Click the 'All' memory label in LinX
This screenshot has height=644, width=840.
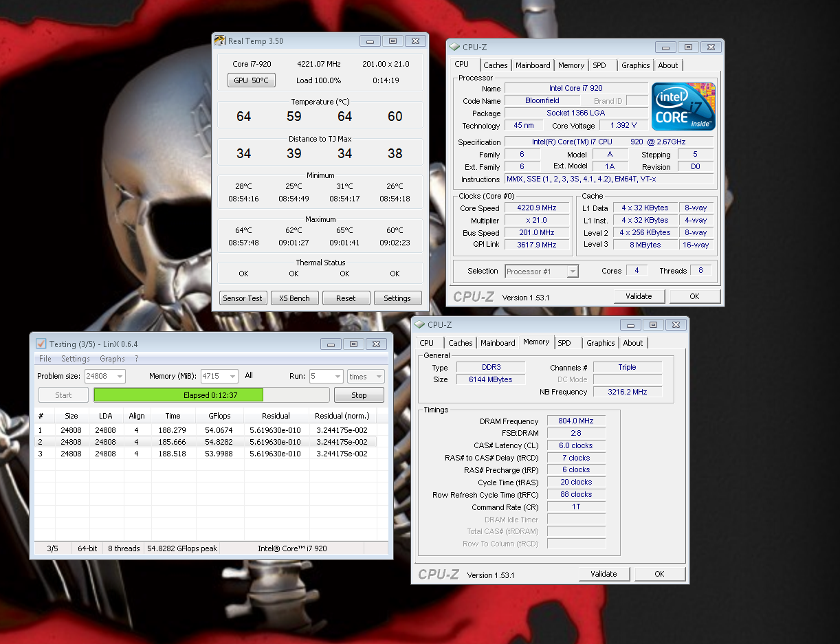[249, 375]
